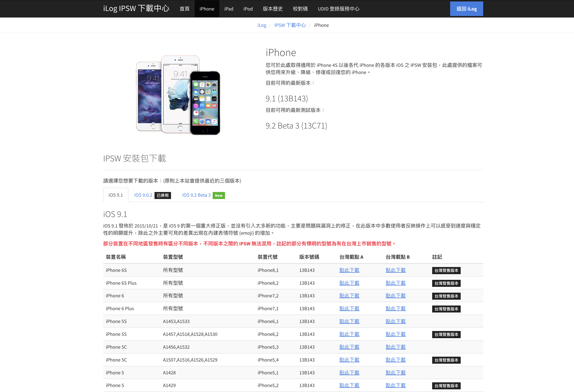
Task: Click the A1428 model cell
Action: coord(169,373)
